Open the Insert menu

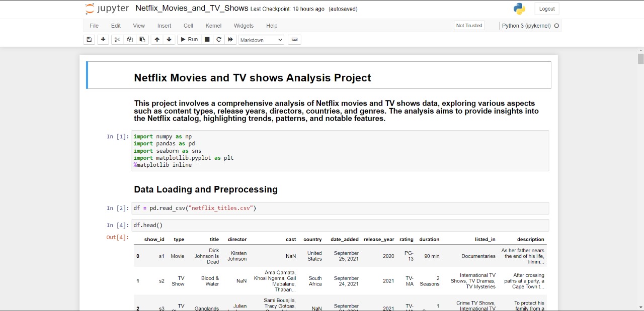(164, 26)
